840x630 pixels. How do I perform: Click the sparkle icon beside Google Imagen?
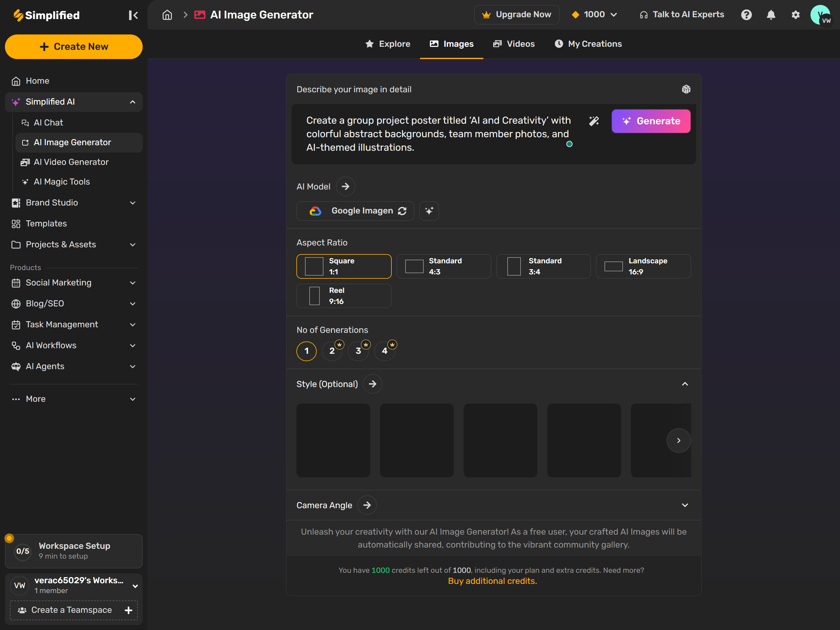click(x=429, y=211)
